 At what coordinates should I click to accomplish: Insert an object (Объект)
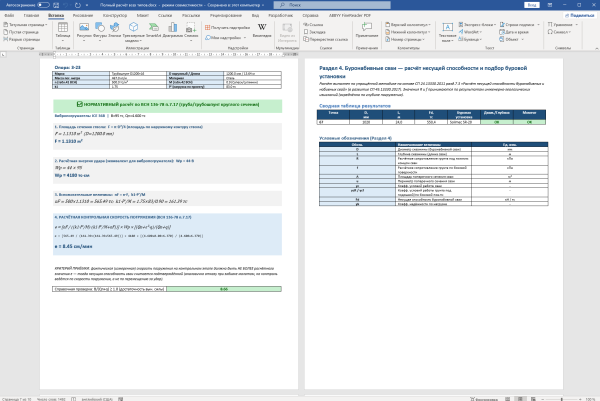pyautogui.click(x=512, y=39)
